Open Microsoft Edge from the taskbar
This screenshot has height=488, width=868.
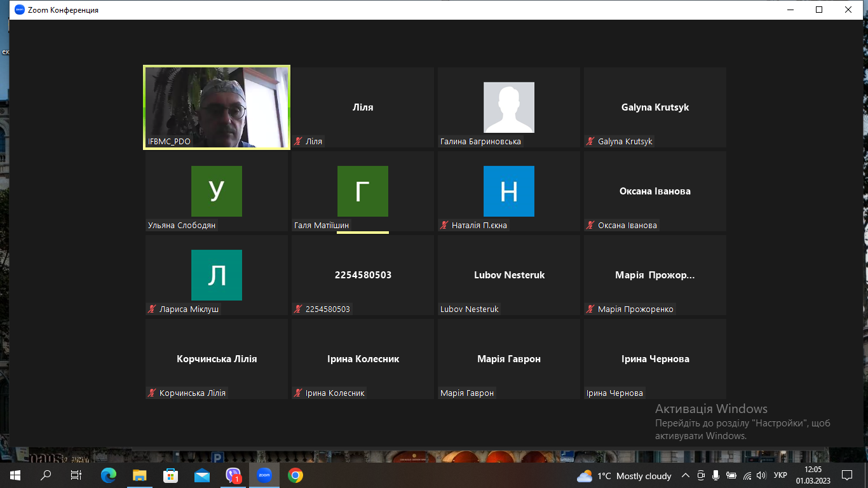(109, 475)
